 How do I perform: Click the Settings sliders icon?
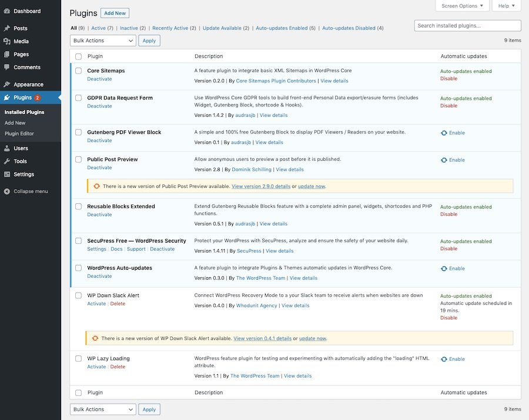6,174
